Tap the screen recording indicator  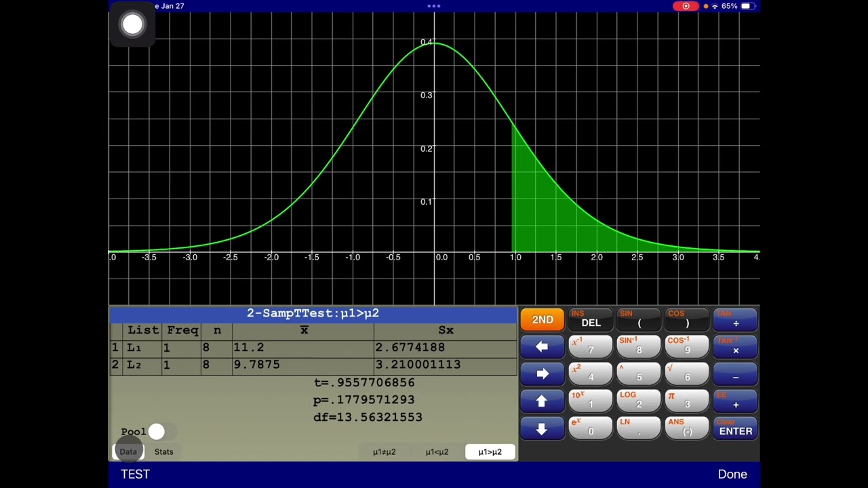click(x=686, y=6)
